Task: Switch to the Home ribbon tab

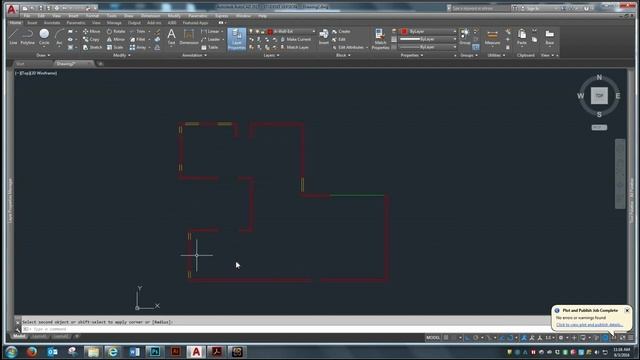Action: (16, 23)
